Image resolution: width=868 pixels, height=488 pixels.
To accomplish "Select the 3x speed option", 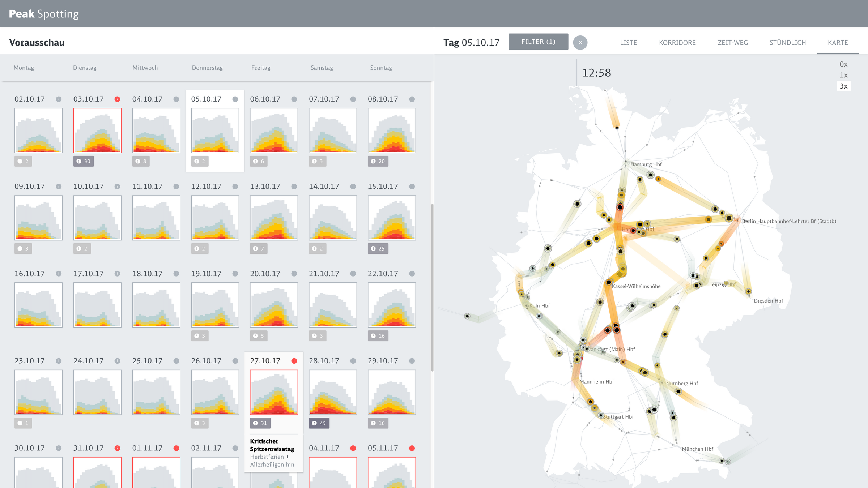I will coord(843,86).
